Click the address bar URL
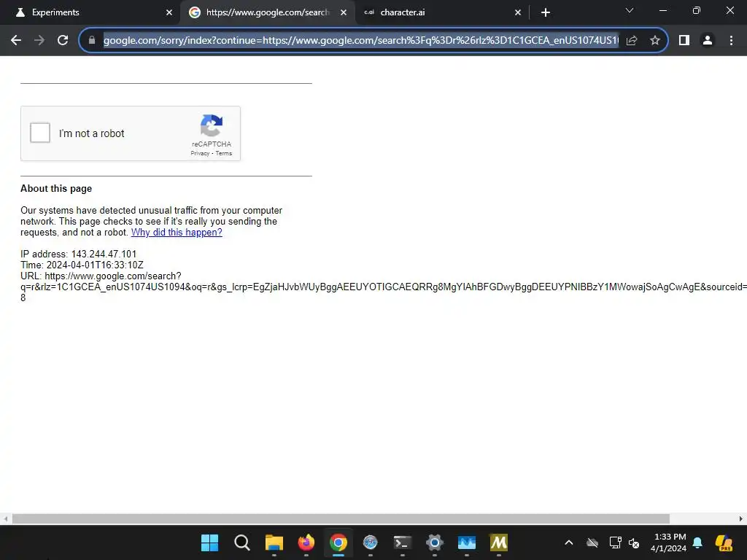 360,40
